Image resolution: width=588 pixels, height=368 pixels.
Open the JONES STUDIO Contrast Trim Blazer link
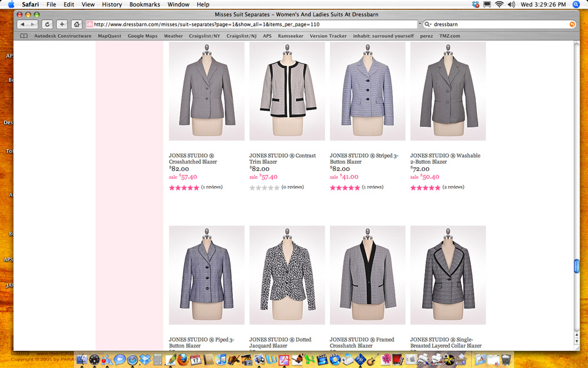tap(282, 158)
